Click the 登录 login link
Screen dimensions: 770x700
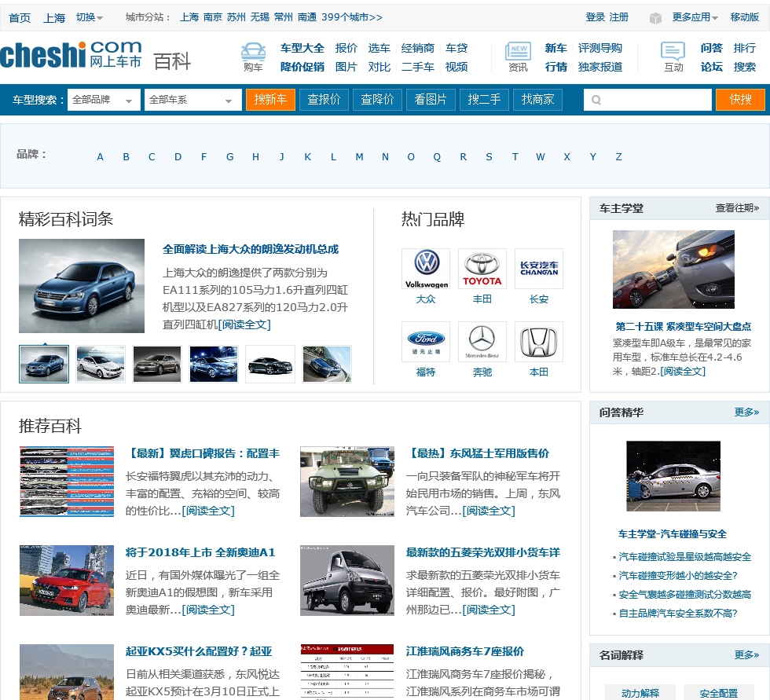point(596,17)
